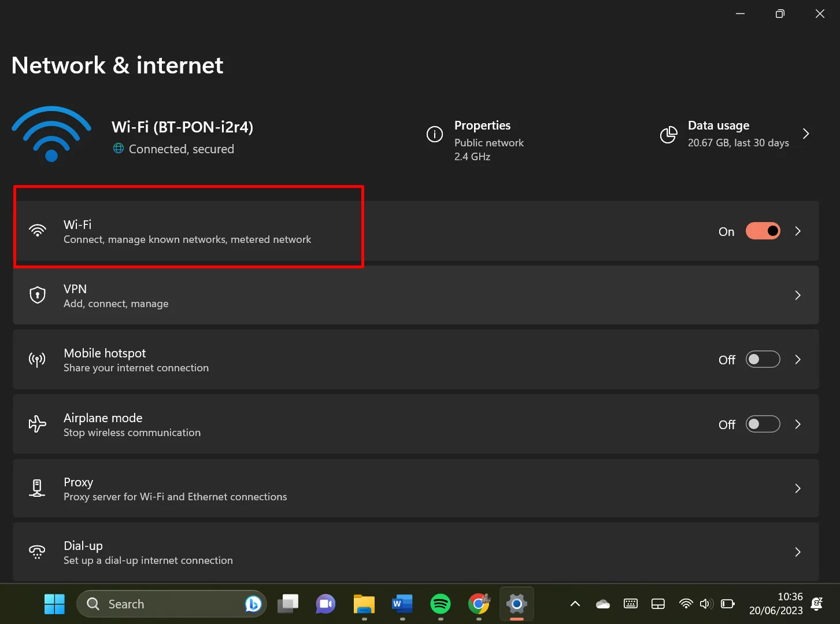
Task: Click the globe icon beside Connected, secured
Action: (x=119, y=148)
